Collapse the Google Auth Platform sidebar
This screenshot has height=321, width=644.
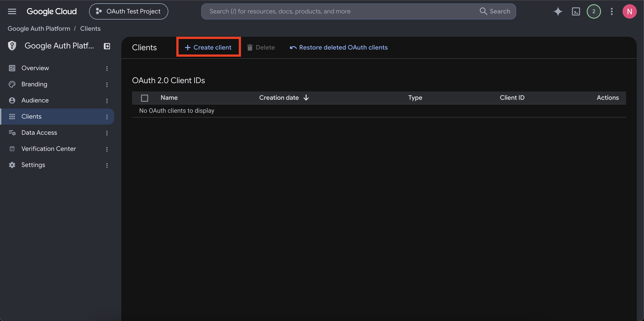coord(107,46)
